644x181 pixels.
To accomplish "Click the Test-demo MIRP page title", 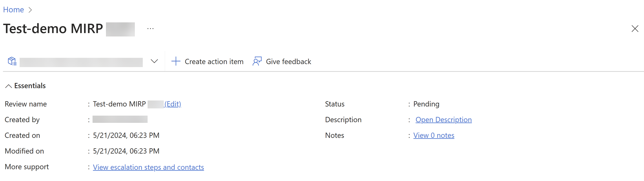I will point(53,29).
